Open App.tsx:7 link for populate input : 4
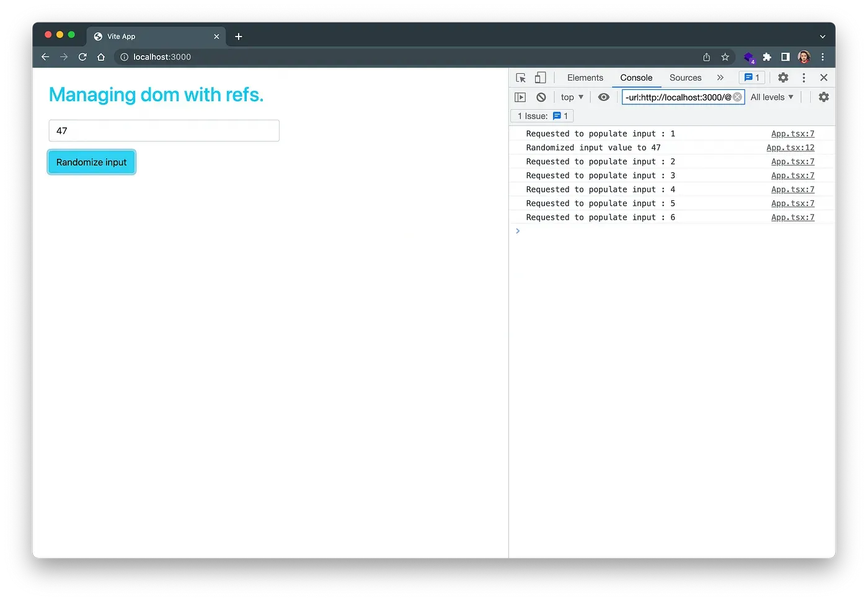The width and height of the screenshot is (868, 601). (x=792, y=190)
